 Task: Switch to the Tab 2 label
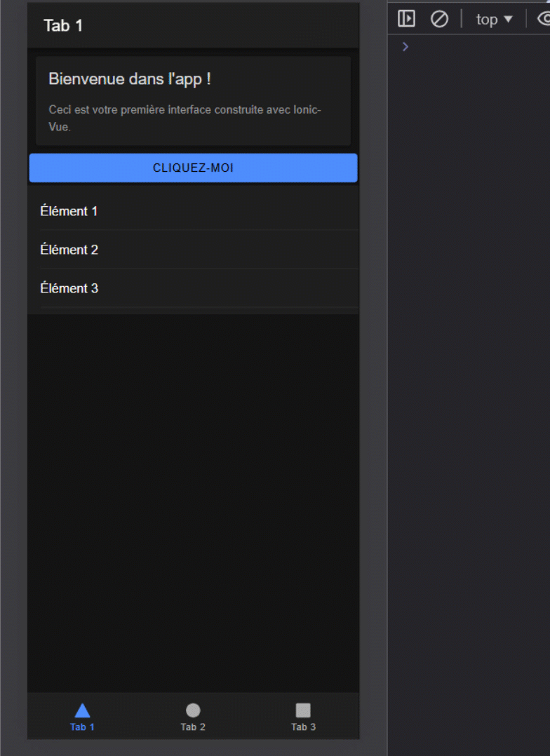click(193, 727)
